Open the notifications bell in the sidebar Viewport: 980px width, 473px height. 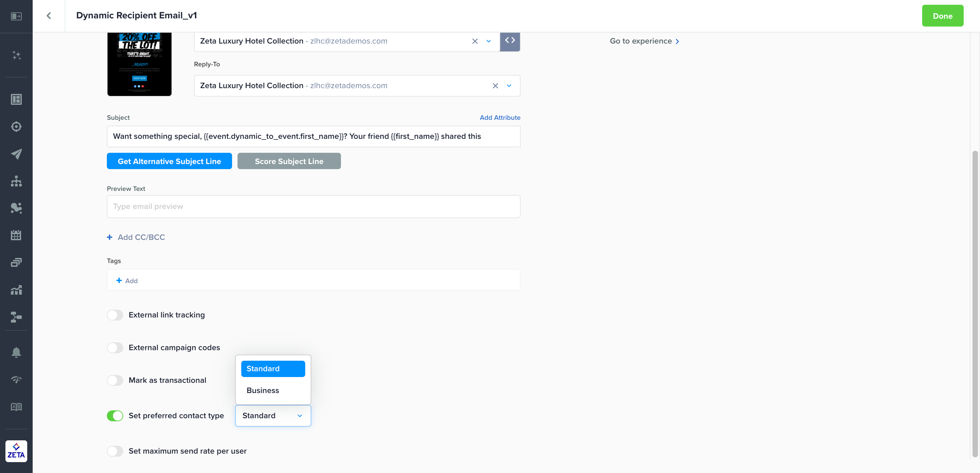click(x=16, y=352)
